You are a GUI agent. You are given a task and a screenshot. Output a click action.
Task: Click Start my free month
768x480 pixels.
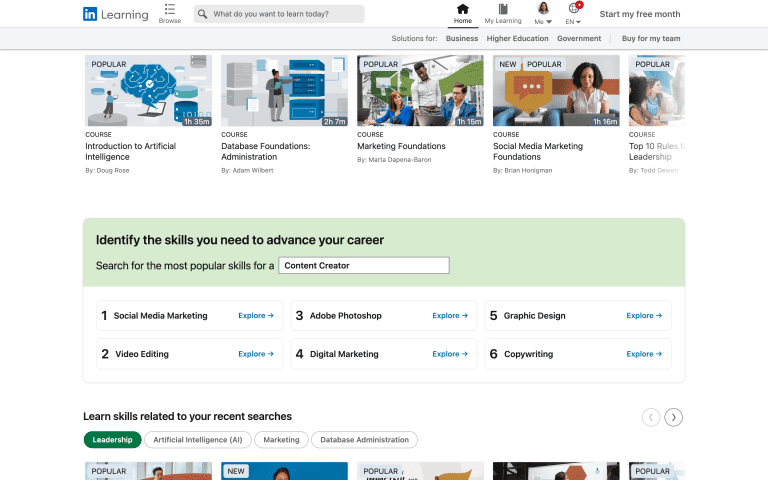pos(640,14)
